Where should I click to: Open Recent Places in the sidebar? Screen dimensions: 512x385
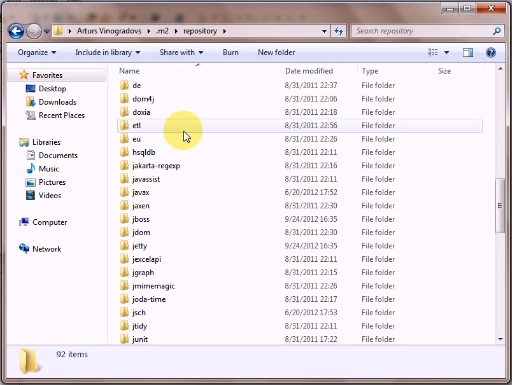(62, 115)
